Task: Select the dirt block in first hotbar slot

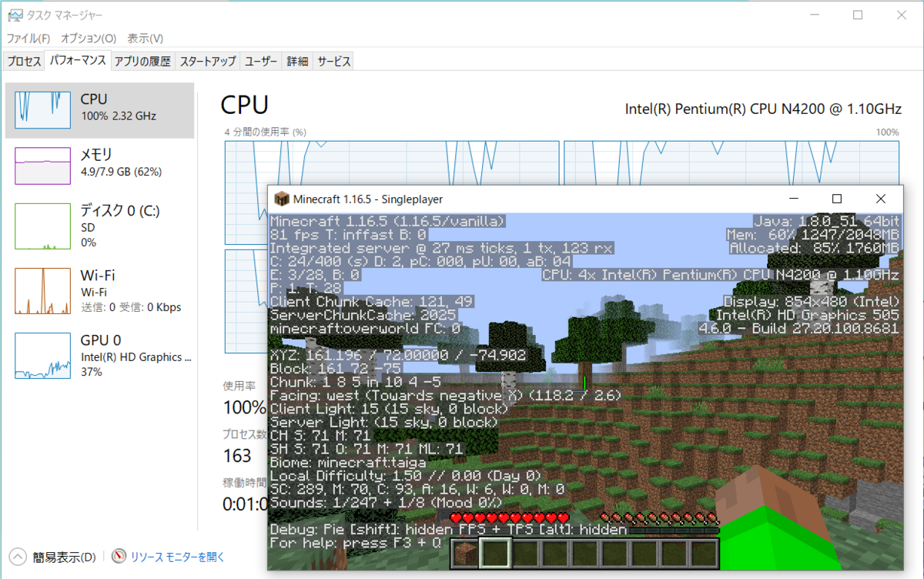Action: (464, 553)
